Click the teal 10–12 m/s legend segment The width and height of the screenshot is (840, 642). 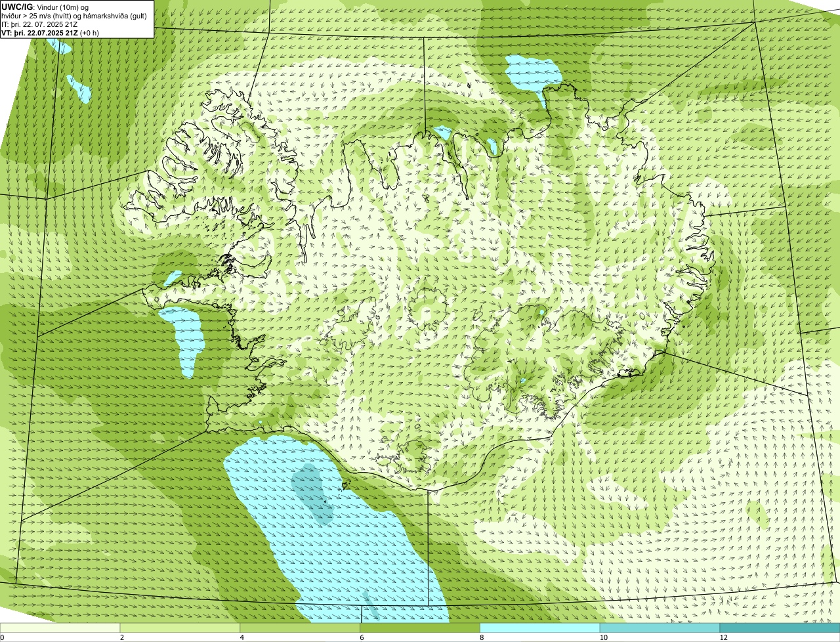click(x=660, y=628)
